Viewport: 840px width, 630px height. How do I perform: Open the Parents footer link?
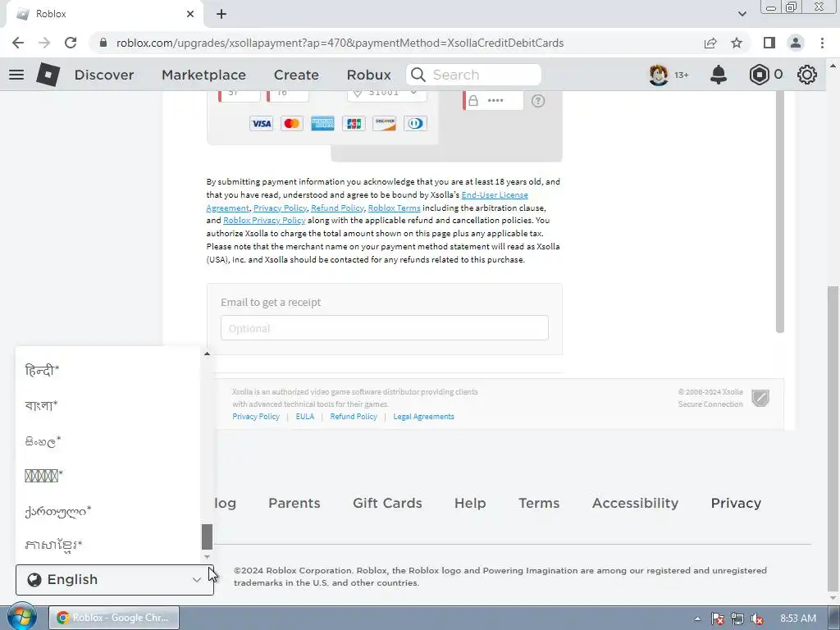click(294, 503)
